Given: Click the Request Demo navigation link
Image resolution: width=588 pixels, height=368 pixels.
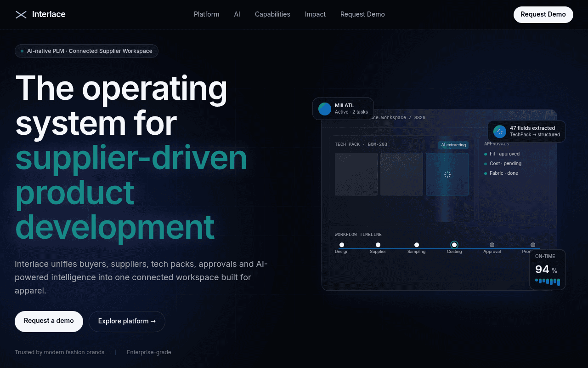Looking at the screenshot, I should pyautogui.click(x=362, y=15).
